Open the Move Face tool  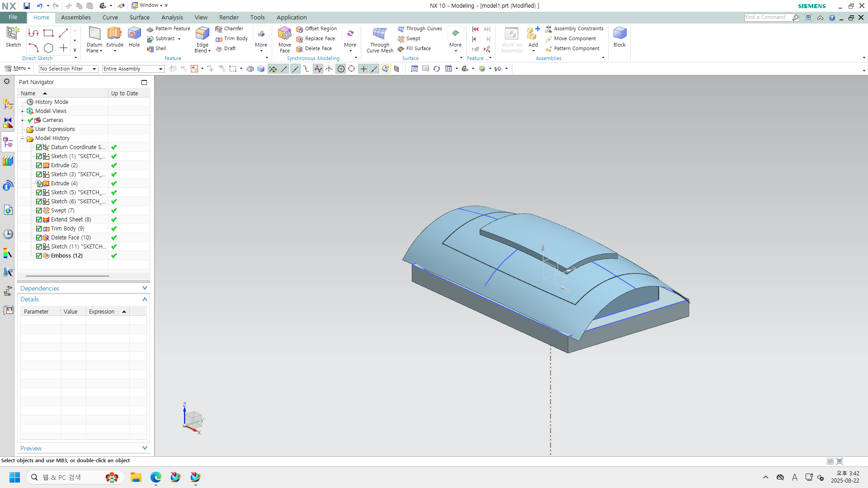285,34
